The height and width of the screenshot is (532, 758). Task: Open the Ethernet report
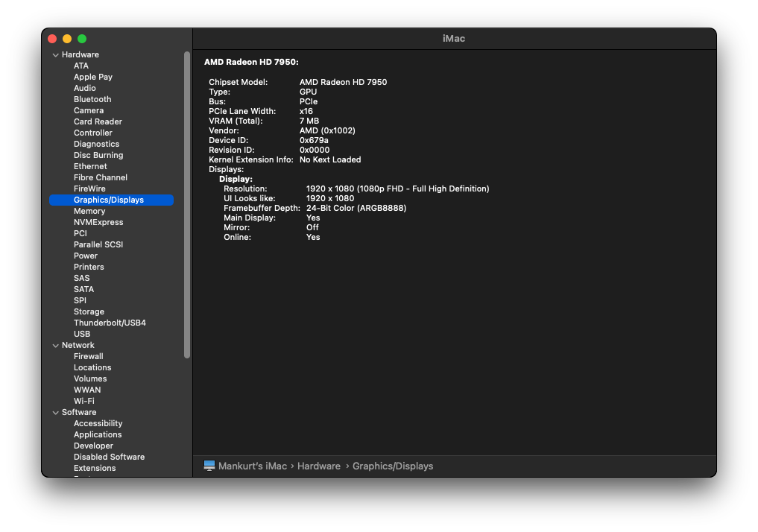(x=89, y=165)
